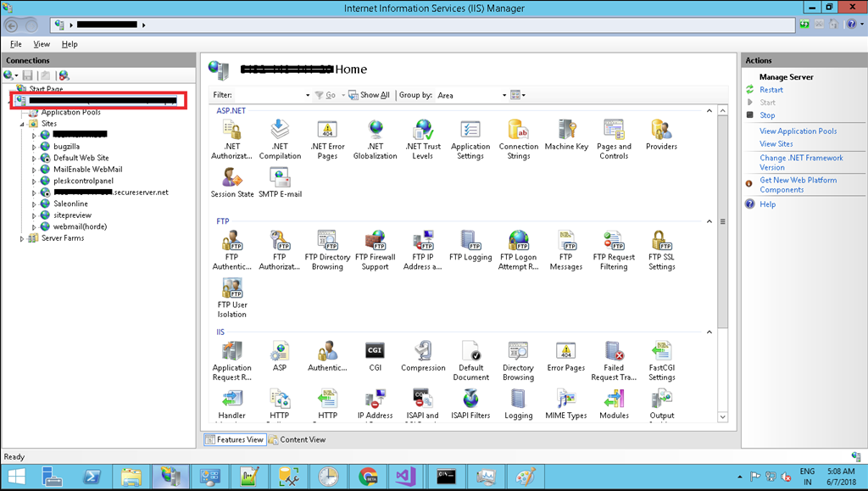
Task: Open FastCGI Settings feature
Action: pyautogui.click(x=661, y=361)
